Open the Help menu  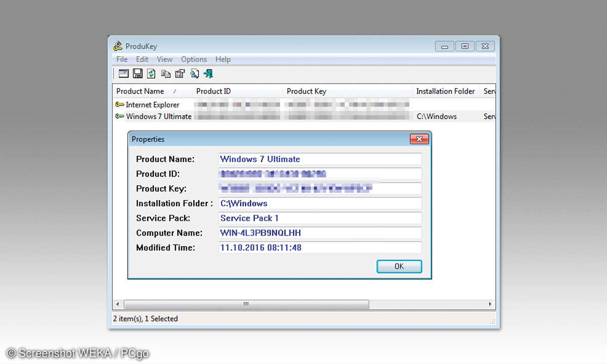[223, 59]
